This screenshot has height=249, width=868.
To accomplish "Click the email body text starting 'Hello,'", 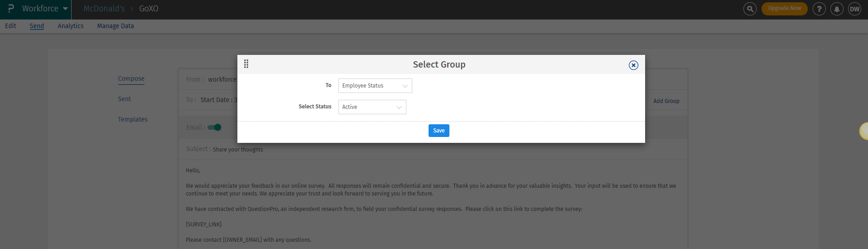I will (x=193, y=171).
